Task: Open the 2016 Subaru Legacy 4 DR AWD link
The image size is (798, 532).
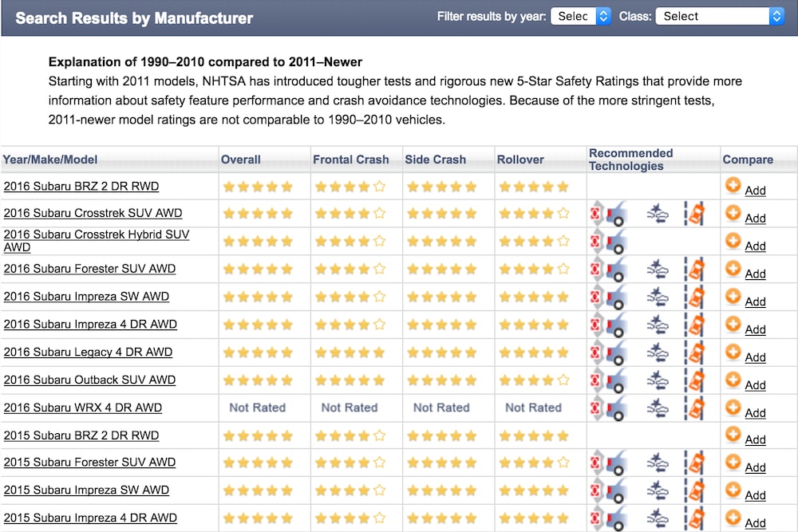Action: pos(88,352)
